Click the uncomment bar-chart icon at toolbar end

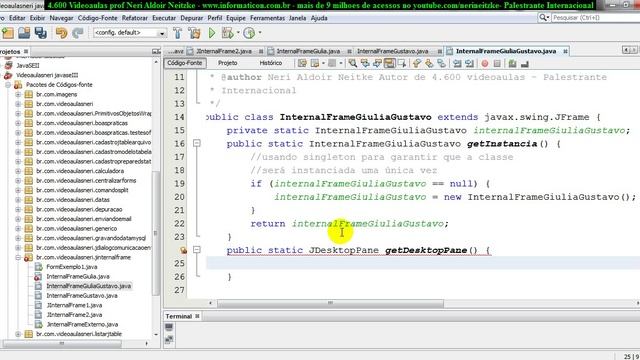coord(525,63)
